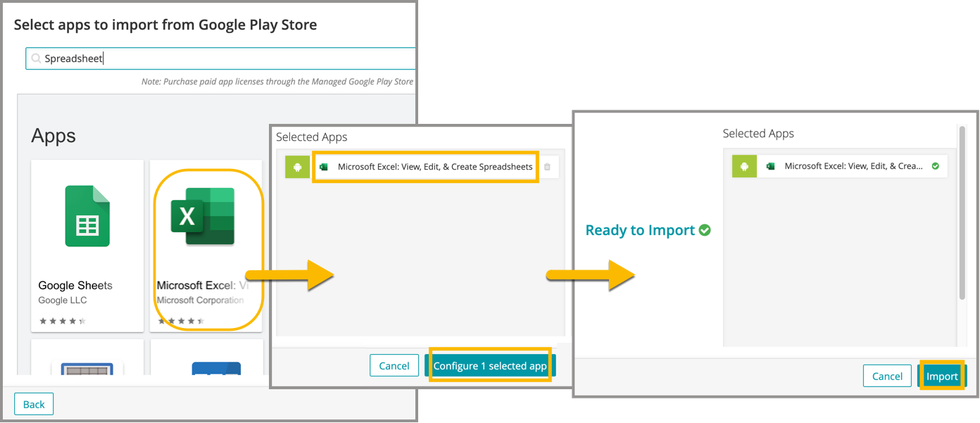Click the Google Sheets app icon
The height and width of the screenshot is (423, 980).
[x=87, y=216]
